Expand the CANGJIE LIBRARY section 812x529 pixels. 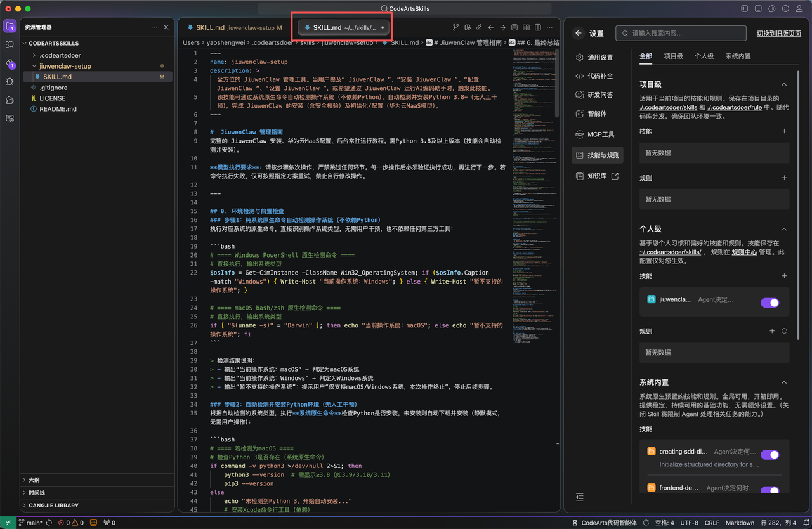tap(97, 506)
